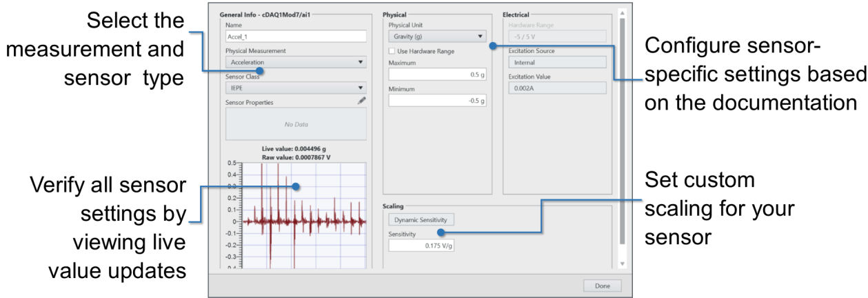Click the pencil icon to edit Sensor Properties

click(362, 101)
